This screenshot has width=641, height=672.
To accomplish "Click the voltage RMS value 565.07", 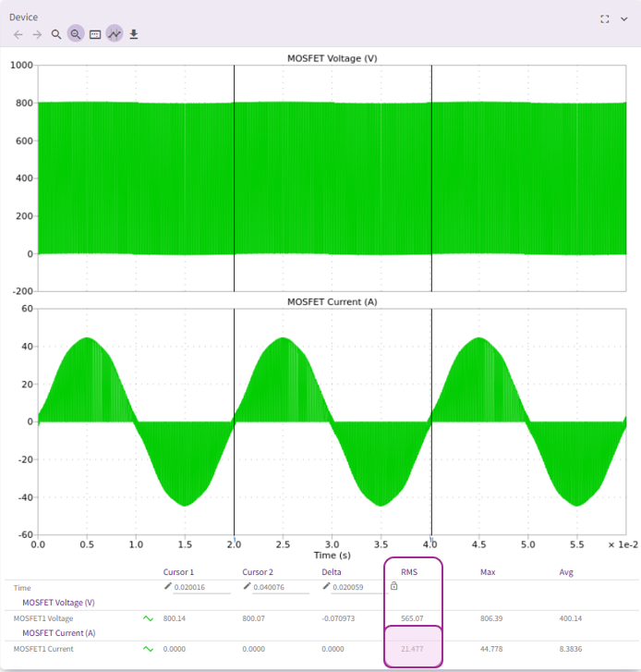I will pos(412,618).
